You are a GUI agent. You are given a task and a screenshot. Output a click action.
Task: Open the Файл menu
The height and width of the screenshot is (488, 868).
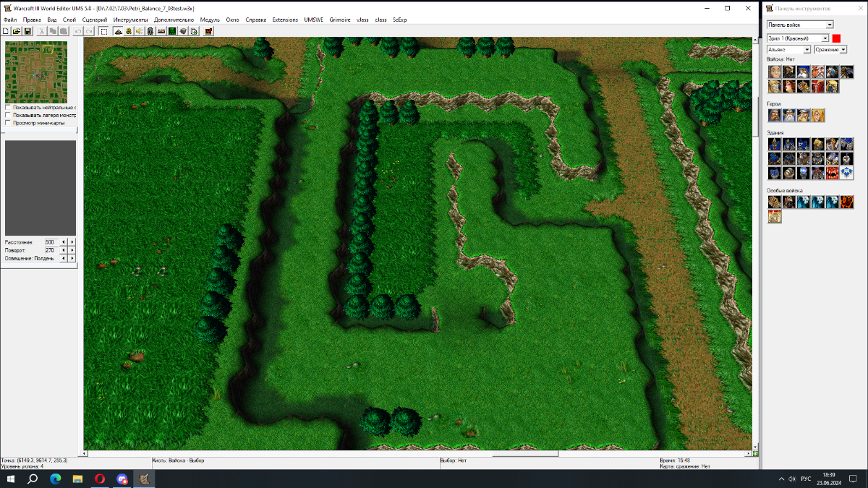10,20
